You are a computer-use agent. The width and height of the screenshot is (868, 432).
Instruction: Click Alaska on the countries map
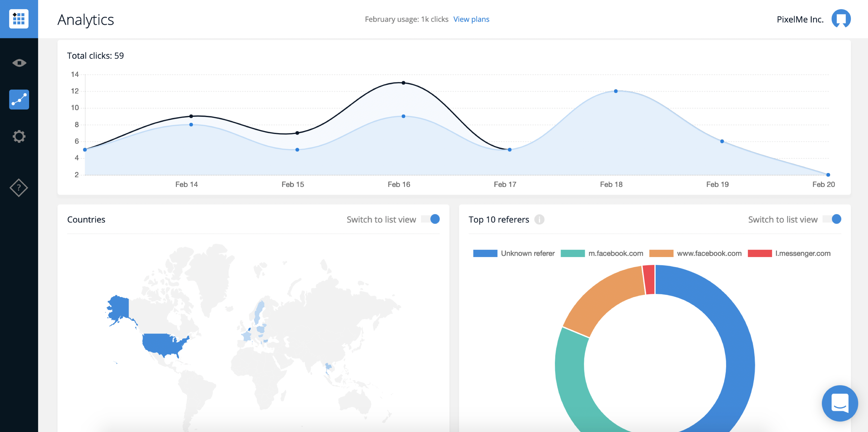[120, 308]
